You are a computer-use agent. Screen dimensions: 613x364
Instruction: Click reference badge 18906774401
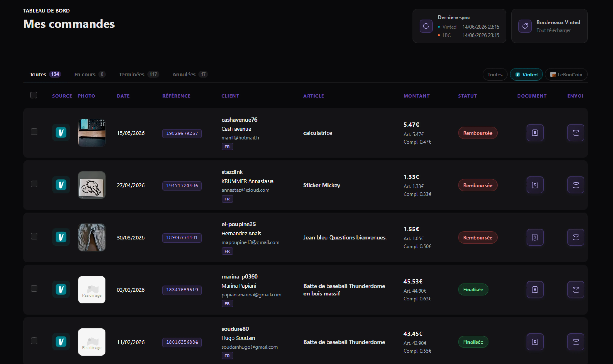coord(182,238)
